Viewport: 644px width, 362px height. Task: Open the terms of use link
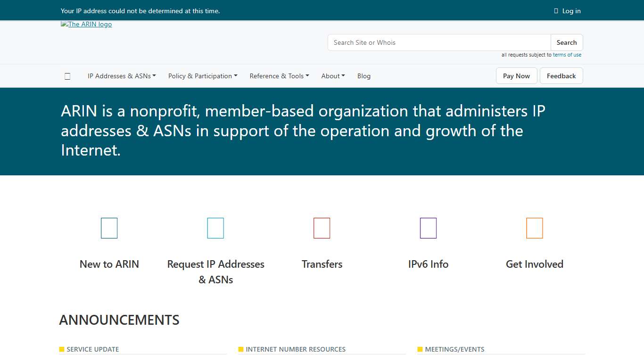coord(567,55)
